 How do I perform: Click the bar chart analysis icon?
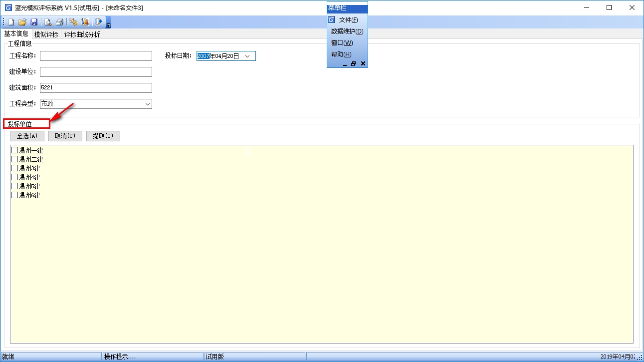click(x=85, y=22)
